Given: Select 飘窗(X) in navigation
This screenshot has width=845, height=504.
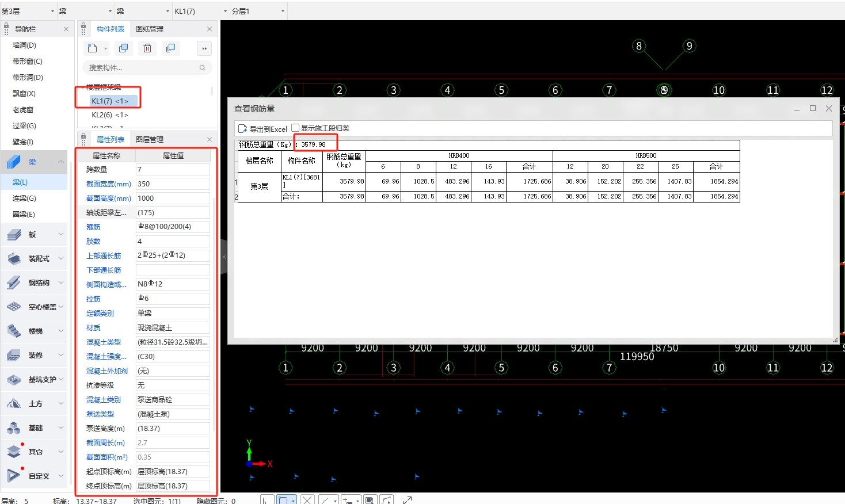Looking at the screenshot, I should [24, 93].
